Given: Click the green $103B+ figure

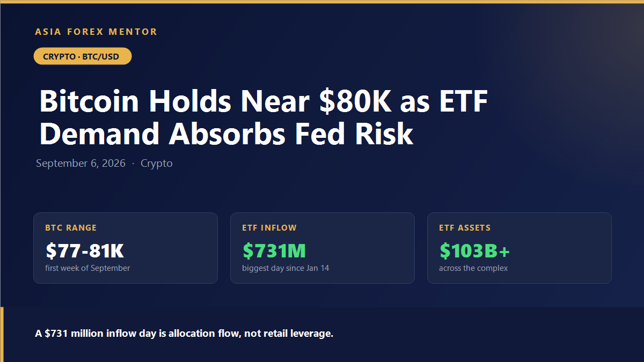Looking at the screenshot, I should 474,250.
